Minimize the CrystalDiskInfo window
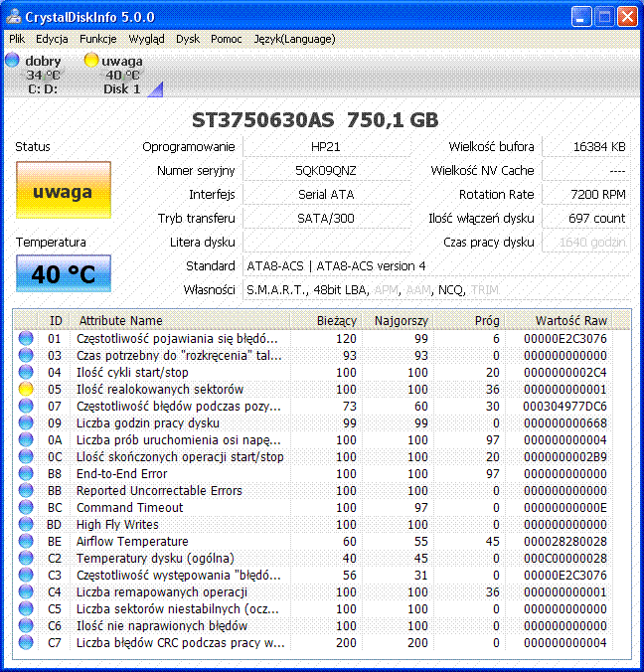Screen dimensions: 644x672 [581, 17]
